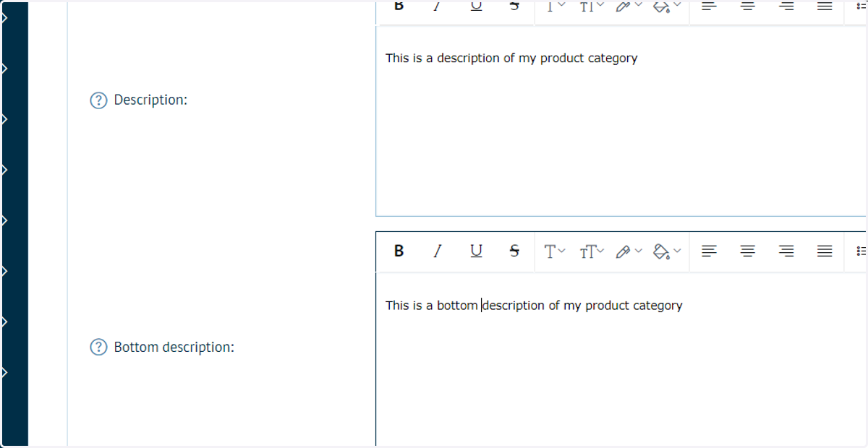
Task: Align text right in Bottom description toolbar
Action: (x=786, y=251)
